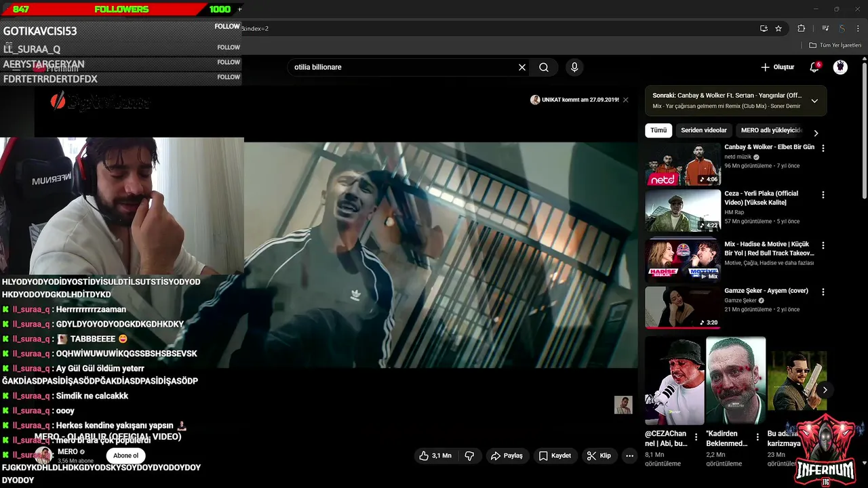Click the install app icon in address bar
This screenshot has height=488, width=868.
pos(764,28)
